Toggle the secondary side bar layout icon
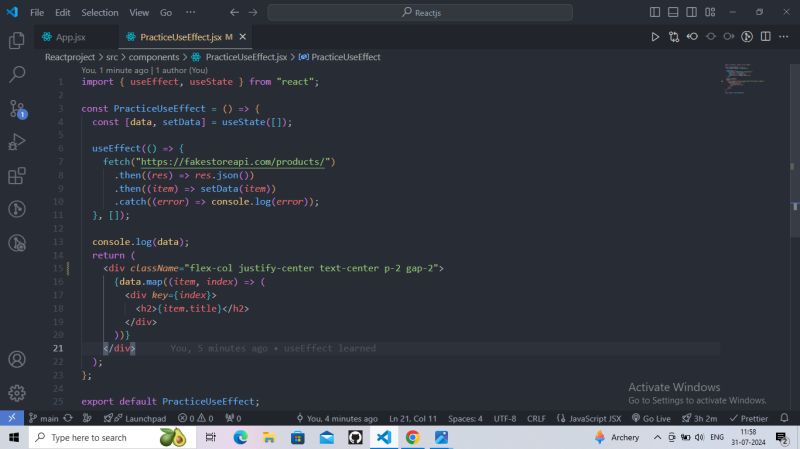800x449 pixels. [x=691, y=12]
